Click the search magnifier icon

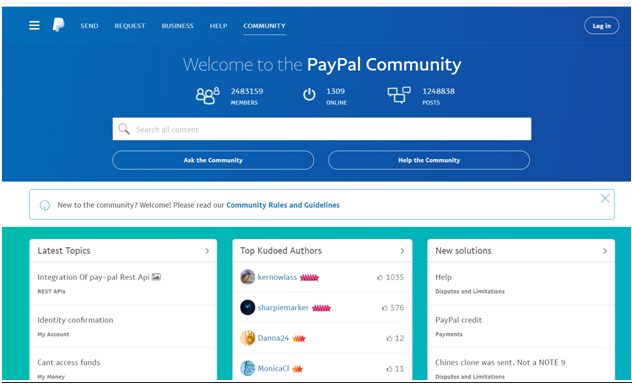coord(124,129)
